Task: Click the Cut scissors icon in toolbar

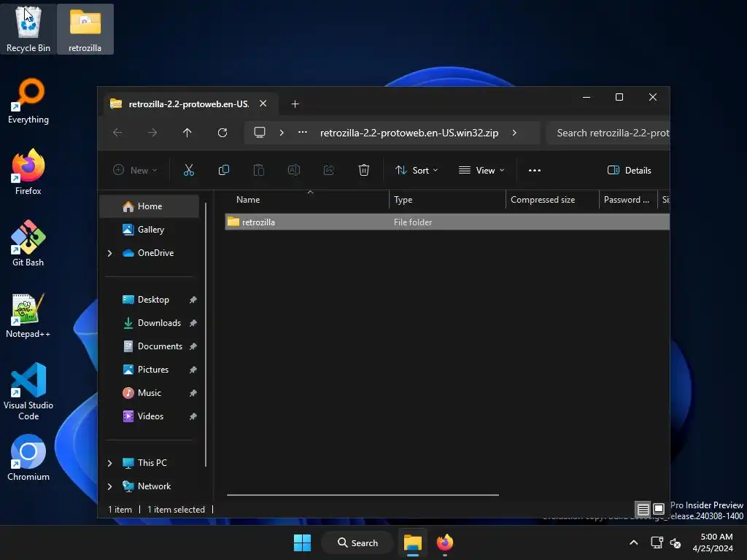Action: [189, 170]
